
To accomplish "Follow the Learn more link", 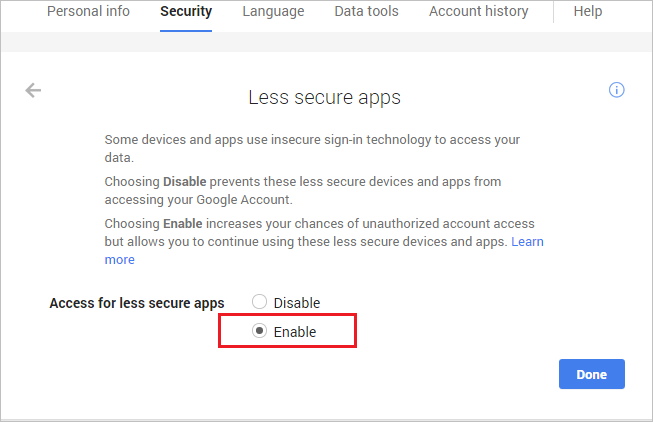I will [x=528, y=243].
